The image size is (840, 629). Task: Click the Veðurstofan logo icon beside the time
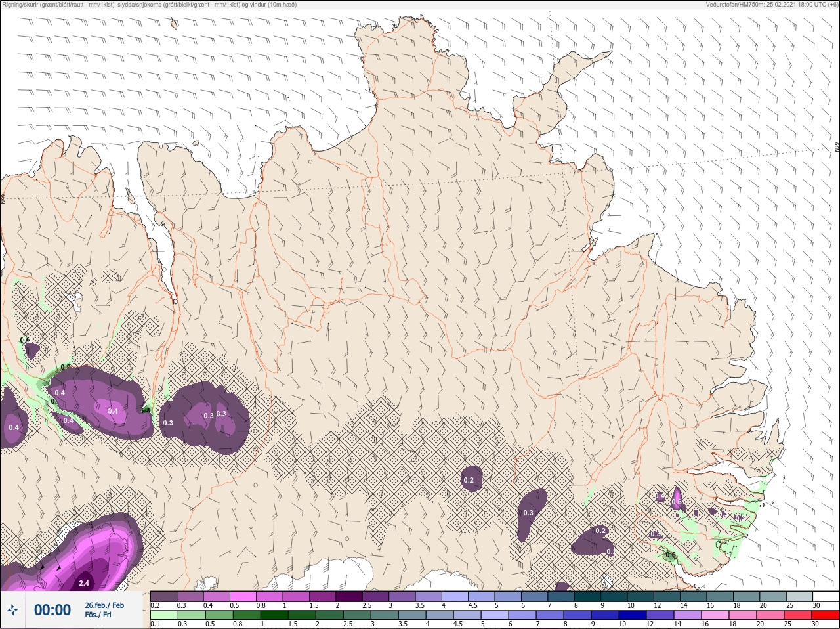[12, 610]
